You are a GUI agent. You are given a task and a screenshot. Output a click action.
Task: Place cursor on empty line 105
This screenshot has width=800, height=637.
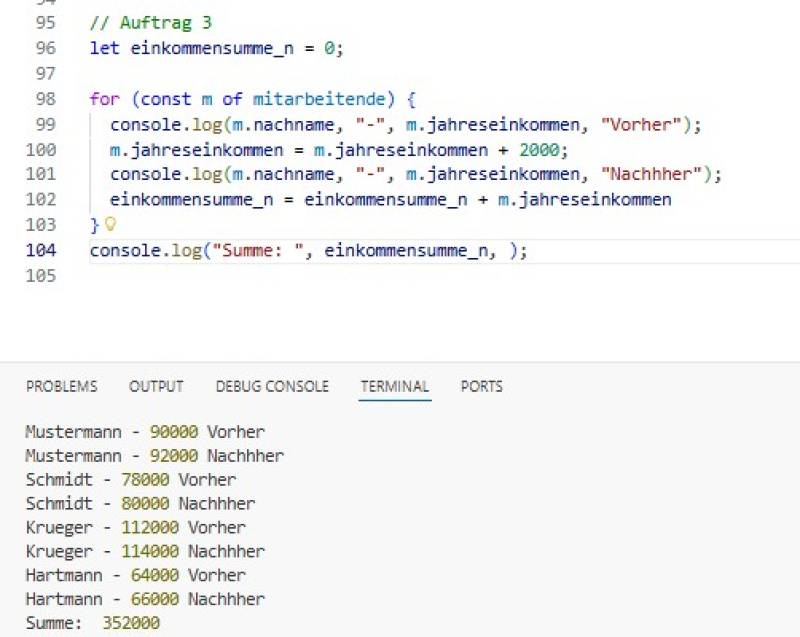coord(300,276)
